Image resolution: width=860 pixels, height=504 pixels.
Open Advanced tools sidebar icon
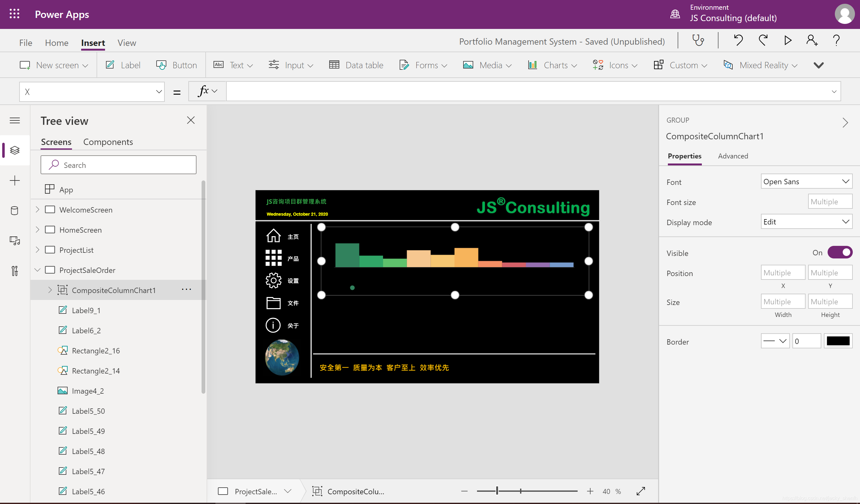(15, 271)
